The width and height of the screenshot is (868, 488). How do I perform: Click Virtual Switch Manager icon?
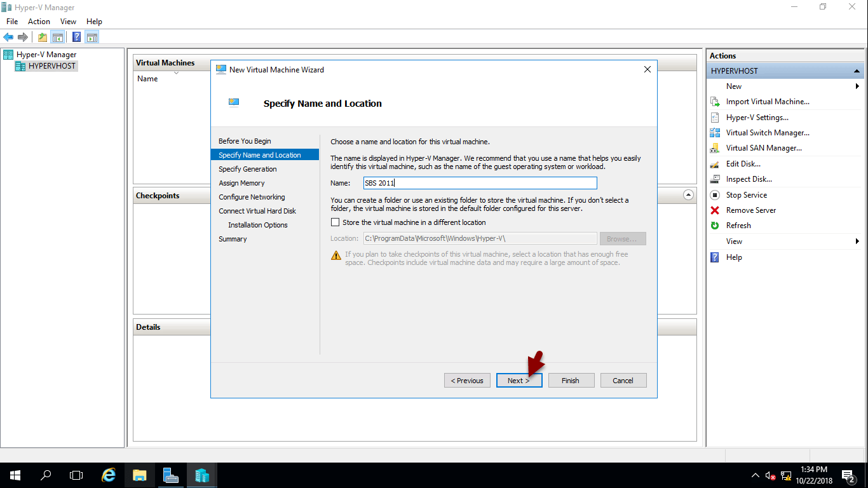(715, 133)
